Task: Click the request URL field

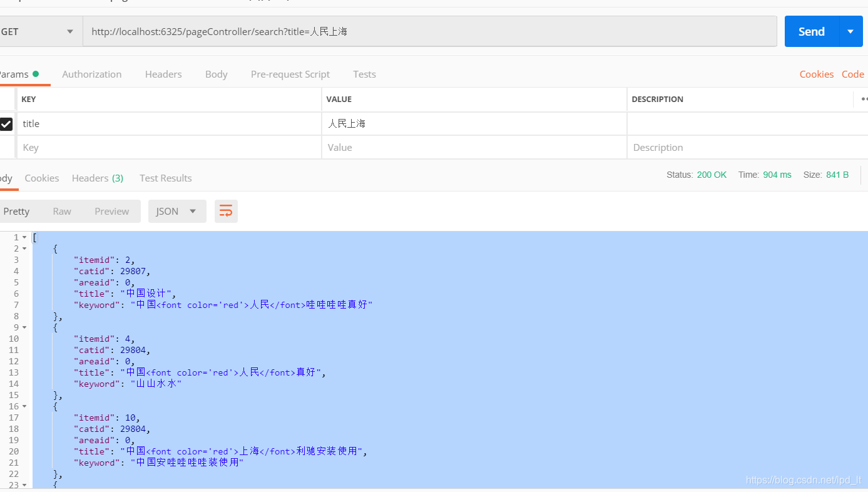Action: 430,31
